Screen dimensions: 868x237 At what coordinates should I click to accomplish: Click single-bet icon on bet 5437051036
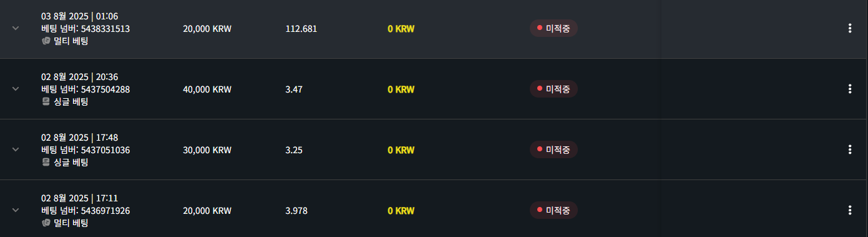coord(46,162)
